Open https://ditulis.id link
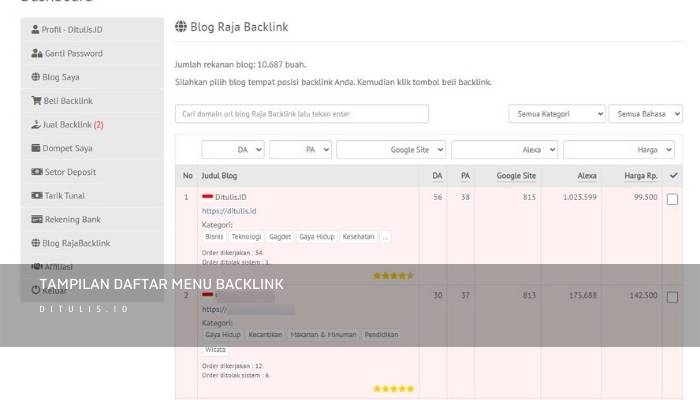Image resolution: width=700 pixels, height=400 pixels. pyautogui.click(x=229, y=211)
